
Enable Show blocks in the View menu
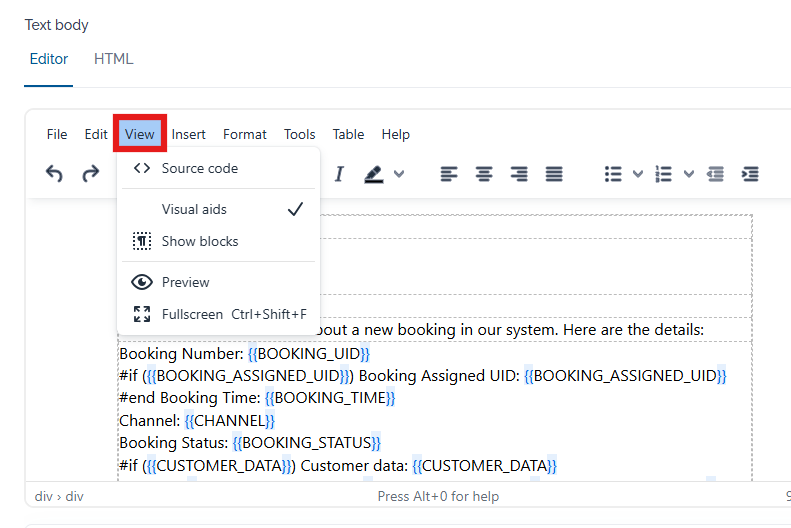[x=218, y=242]
